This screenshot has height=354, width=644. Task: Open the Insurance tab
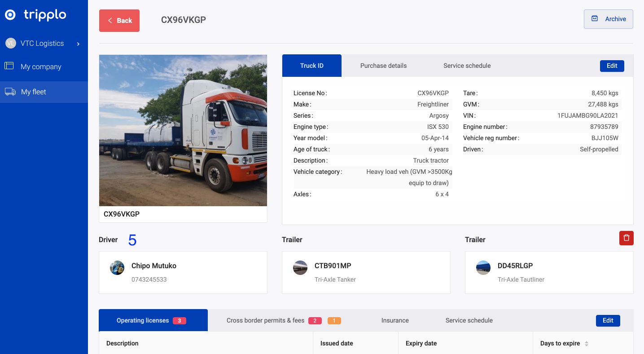[x=395, y=320]
